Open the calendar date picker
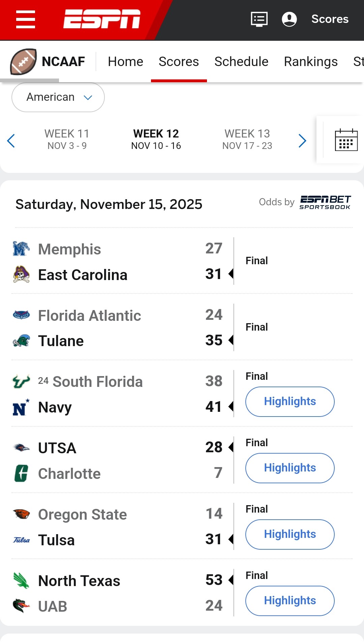 click(x=346, y=140)
